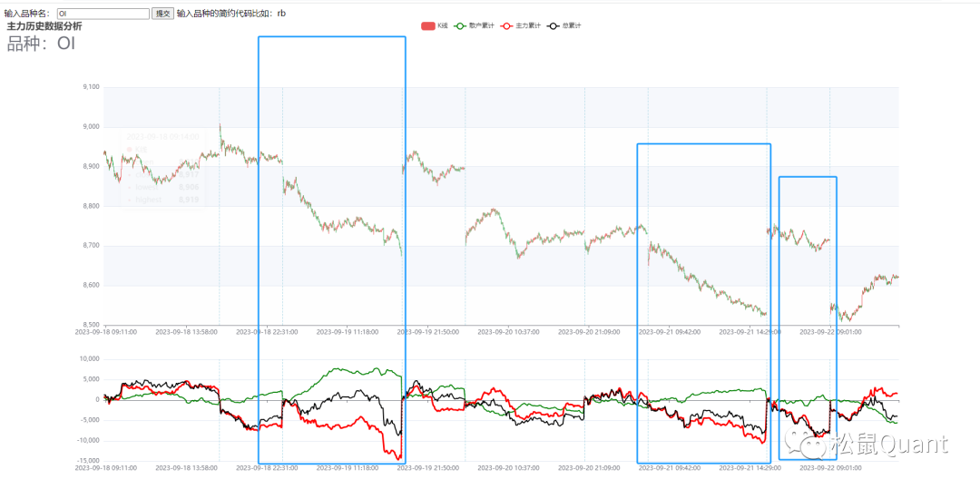Toggle the K线 series red legend swatch

(x=428, y=26)
